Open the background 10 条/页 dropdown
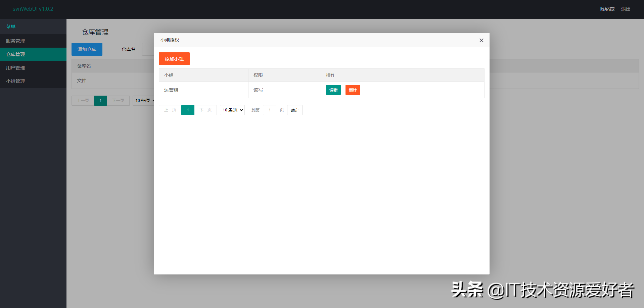Screen dimensions: 644x308 click(144, 101)
